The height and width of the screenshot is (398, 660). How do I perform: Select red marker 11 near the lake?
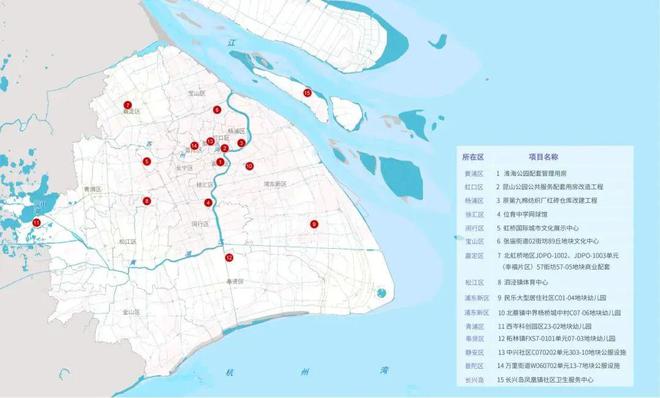pos(37,223)
